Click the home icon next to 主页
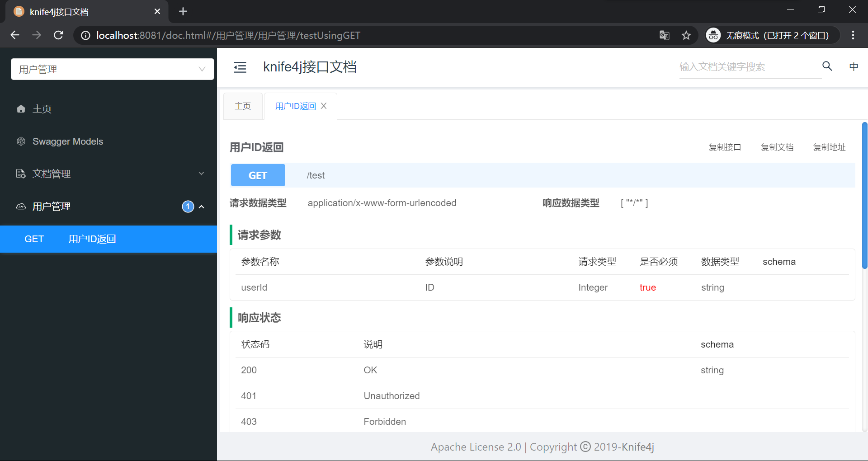 pos(21,108)
